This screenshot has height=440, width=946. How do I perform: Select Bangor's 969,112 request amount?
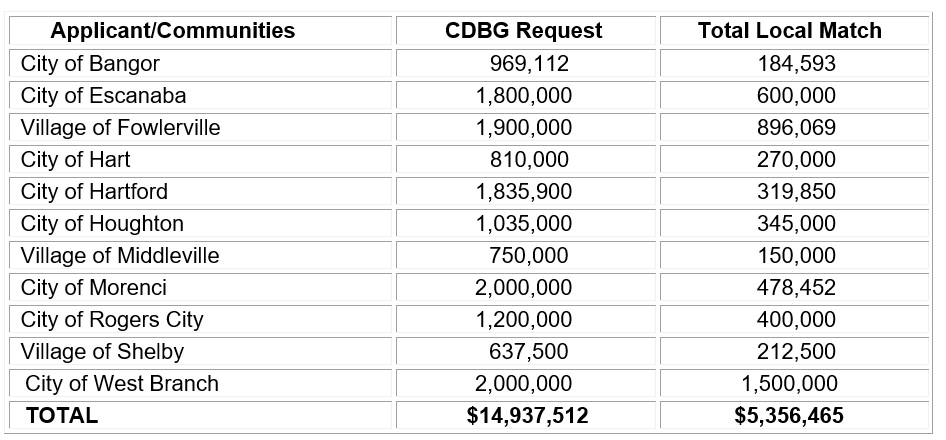pos(529,64)
